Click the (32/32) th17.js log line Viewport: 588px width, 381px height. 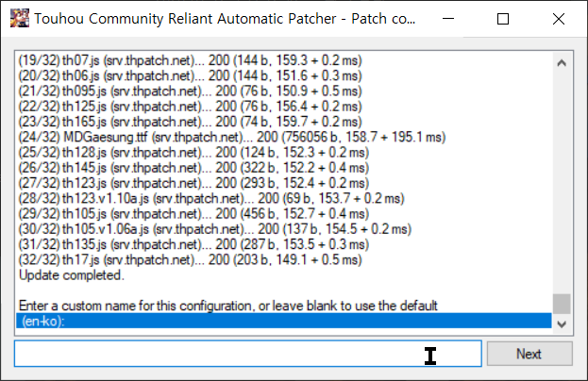click(190, 260)
